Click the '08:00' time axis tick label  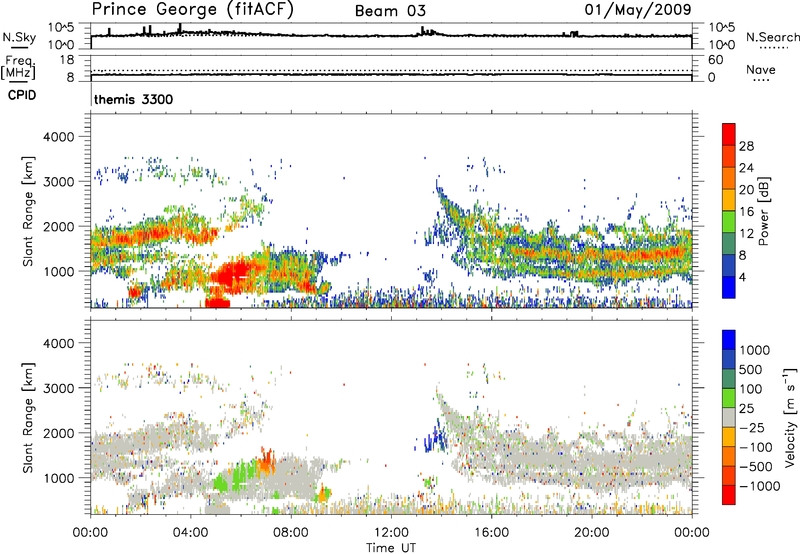[x=291, y=533]
